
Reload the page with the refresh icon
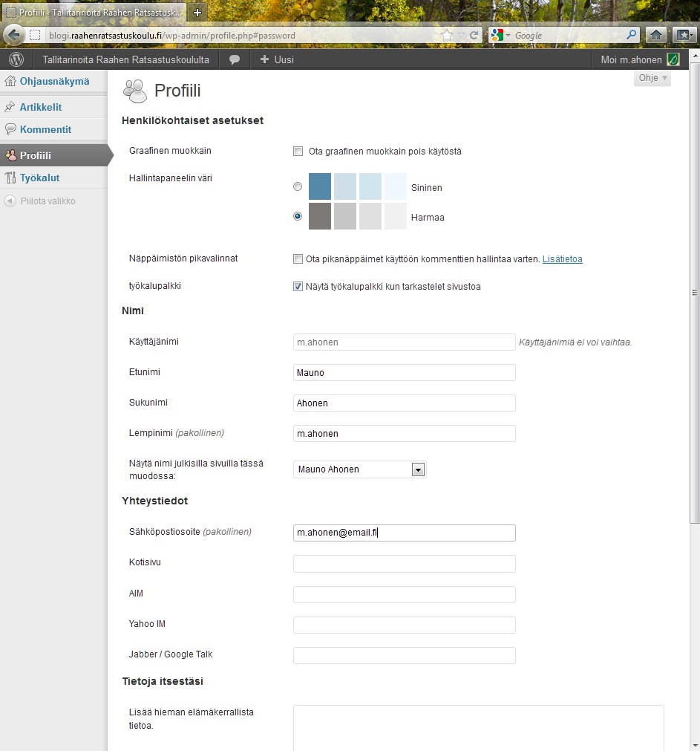(474, 35)
